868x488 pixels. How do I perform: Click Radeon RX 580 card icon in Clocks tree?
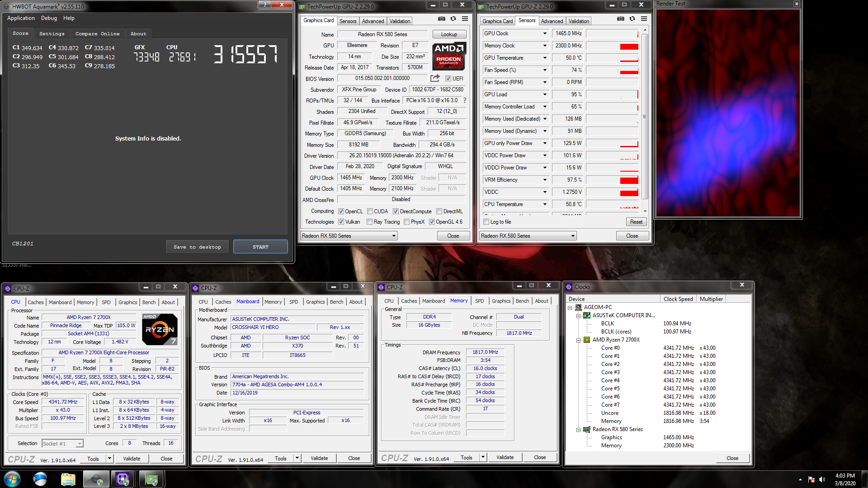[587, 429]
